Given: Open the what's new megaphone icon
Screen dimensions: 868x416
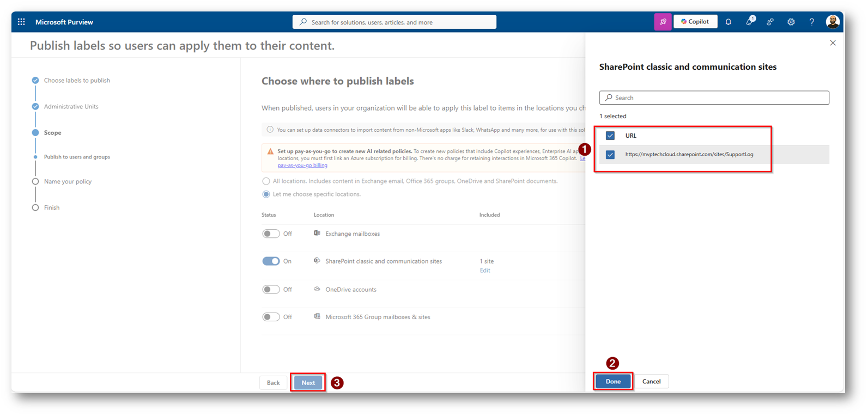Looking at the screenshot, I should click(750, 21).
